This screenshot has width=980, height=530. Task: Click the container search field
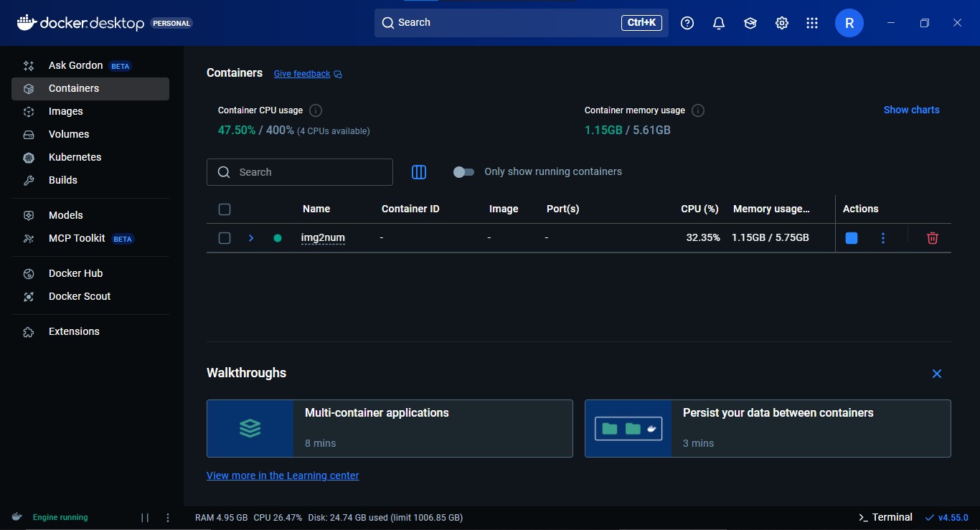coord(299,172)
